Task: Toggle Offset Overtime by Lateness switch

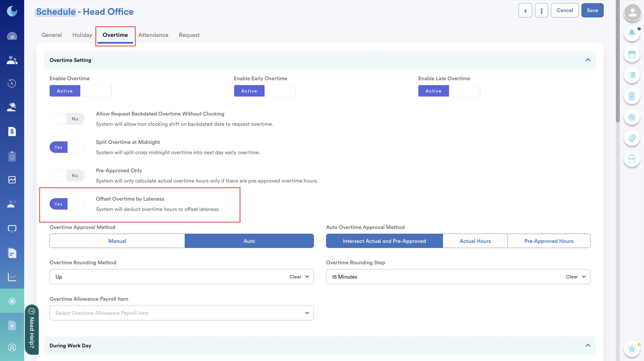Action: coord(67,204)
